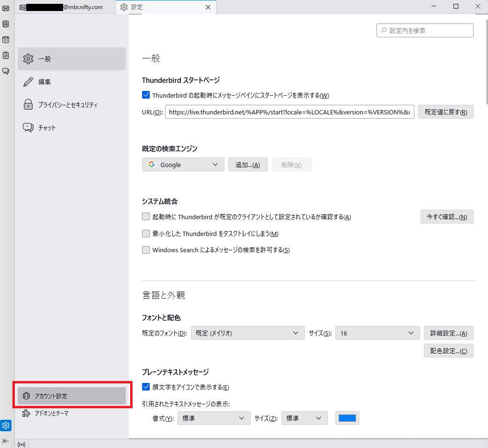Screen dimensions: 488x448
Task: Collapse the spaces toolbar arrow icon
Action: coord(6,441)
